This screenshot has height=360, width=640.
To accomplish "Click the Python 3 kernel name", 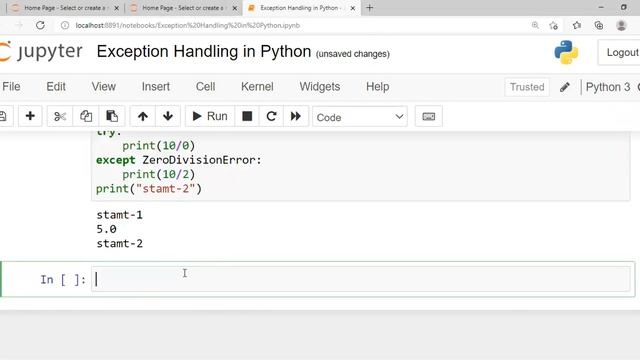I will pos(608,87).
